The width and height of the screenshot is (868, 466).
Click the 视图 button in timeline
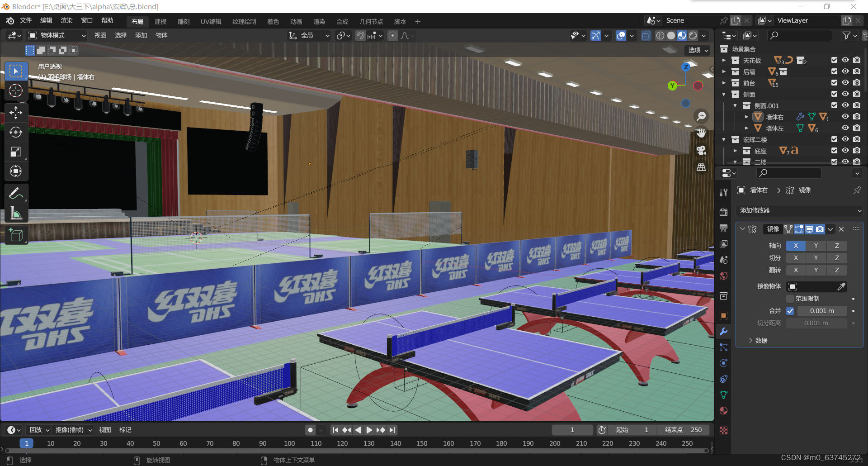105,430
